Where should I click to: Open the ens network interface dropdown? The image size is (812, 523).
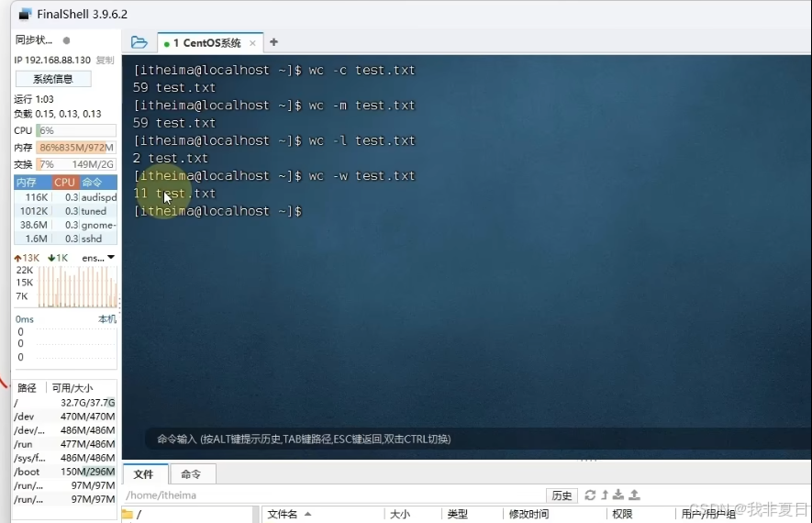coord(98,257)
